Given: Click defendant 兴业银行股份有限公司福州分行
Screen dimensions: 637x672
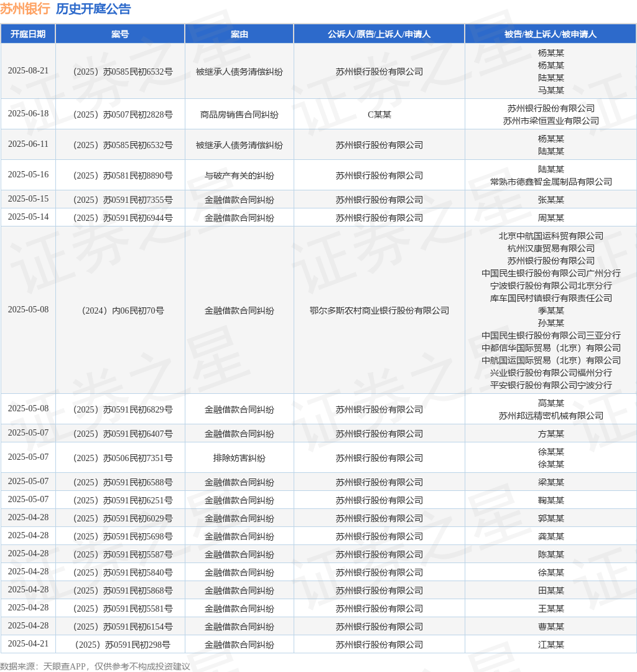Looking at the screenshot, I should point(551,373).
